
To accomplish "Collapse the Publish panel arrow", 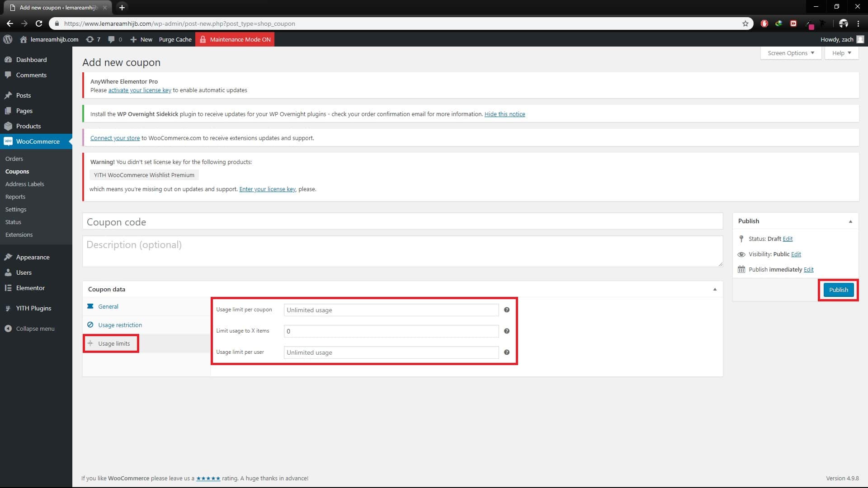I will 850,221.
